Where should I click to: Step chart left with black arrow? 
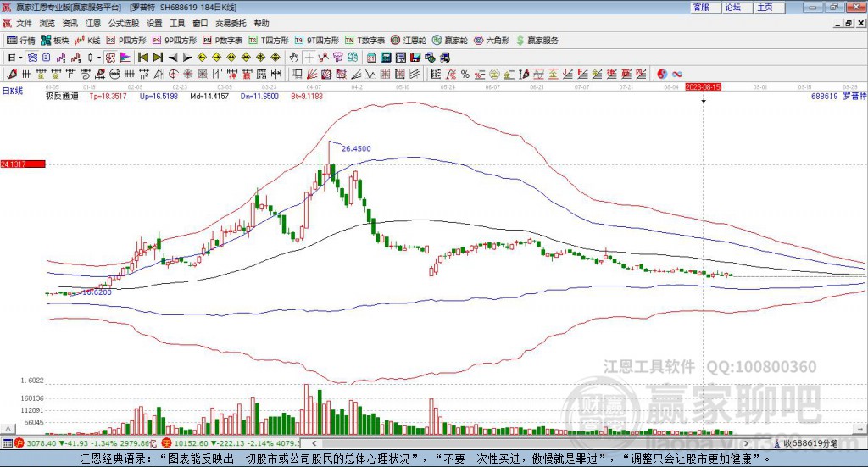[x=173, y=58]
